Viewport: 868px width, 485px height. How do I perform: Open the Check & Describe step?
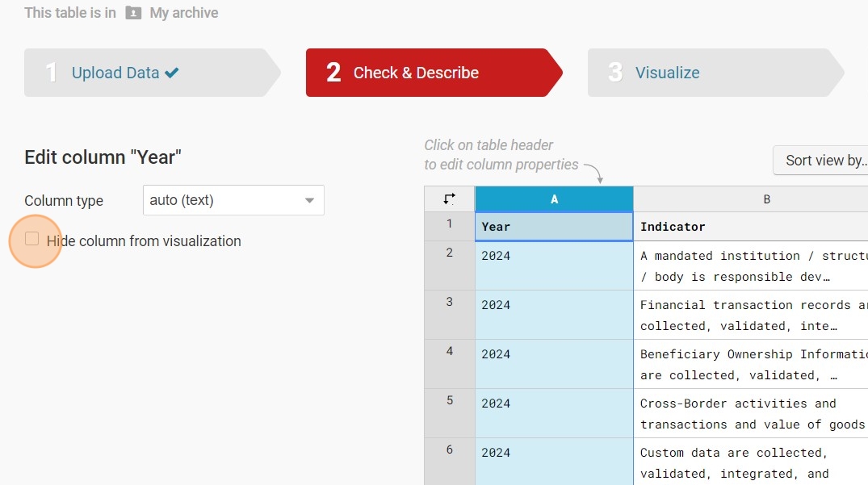[x=416, y=73]
